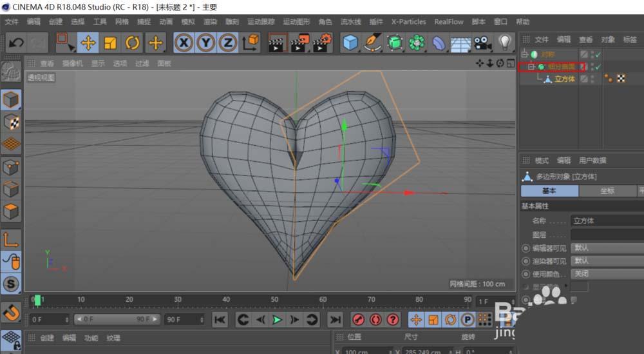
Task: Select the Move tool in toolbar
Action: pos(88,43)
